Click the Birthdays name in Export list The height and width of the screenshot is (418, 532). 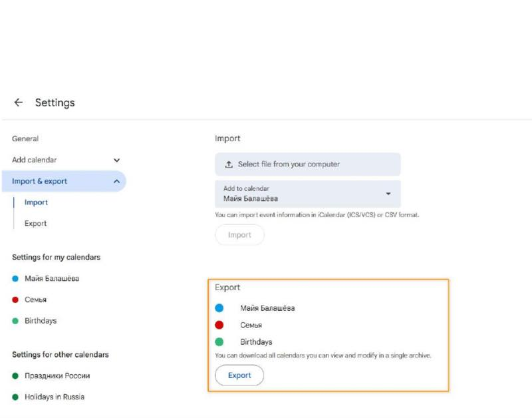pyautogui.click(x=256, y=342)
